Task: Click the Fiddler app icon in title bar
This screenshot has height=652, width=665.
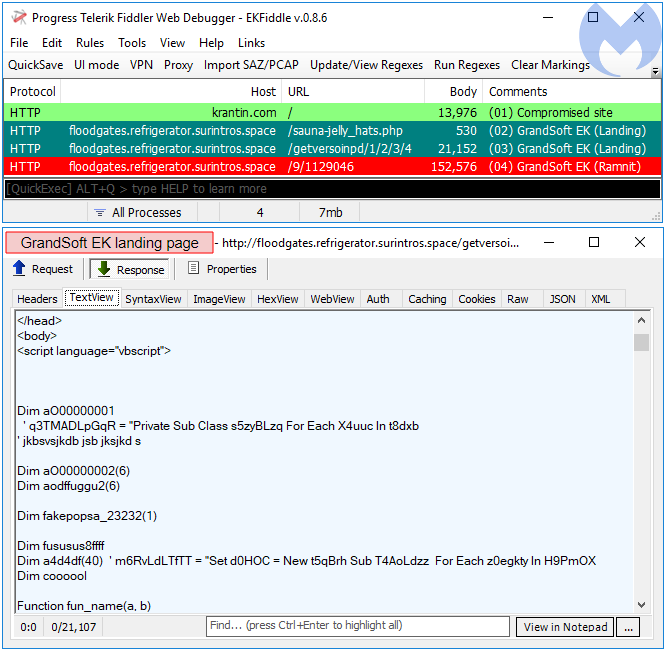Action: coord(19,18)
